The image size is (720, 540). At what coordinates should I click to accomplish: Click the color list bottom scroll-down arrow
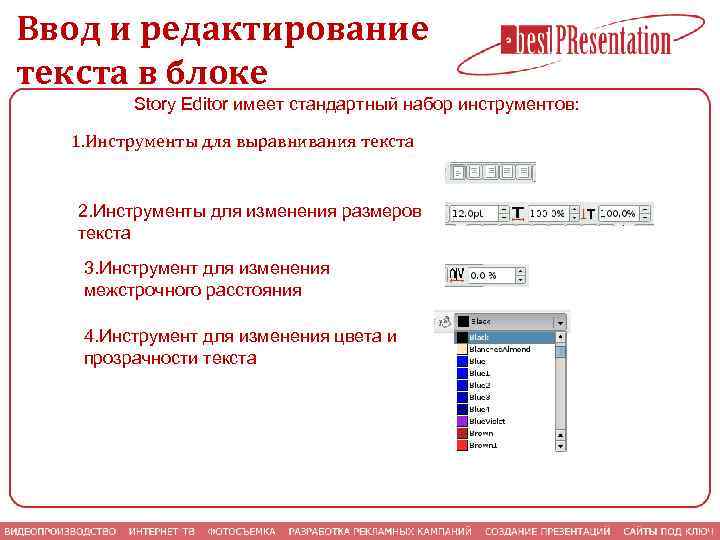(560, 446)
